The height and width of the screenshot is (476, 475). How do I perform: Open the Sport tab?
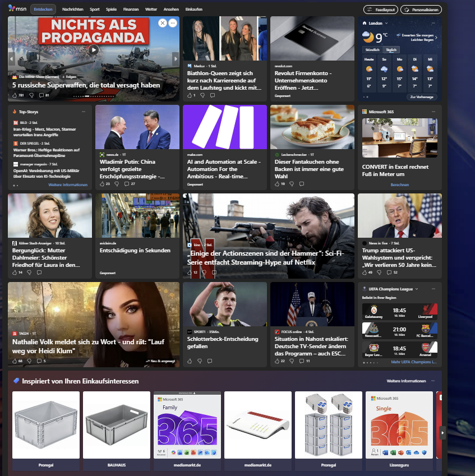pyautogui.click(x=94, y=10)
